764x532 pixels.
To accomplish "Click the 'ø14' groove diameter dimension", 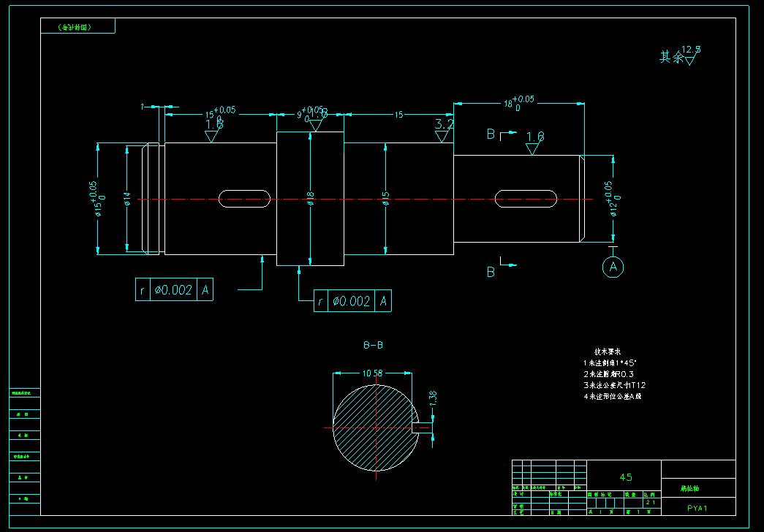I will click(x=127, y=199).
